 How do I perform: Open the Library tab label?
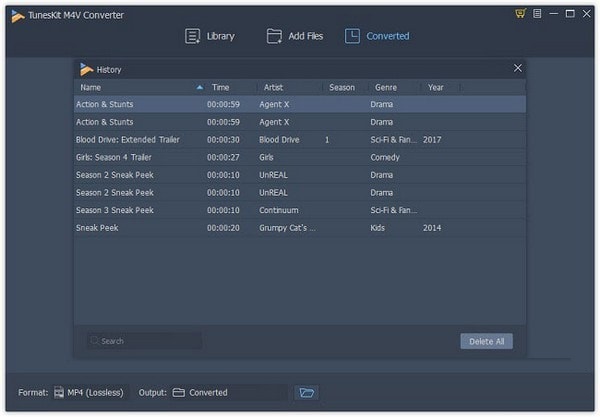tap(221, 36)
